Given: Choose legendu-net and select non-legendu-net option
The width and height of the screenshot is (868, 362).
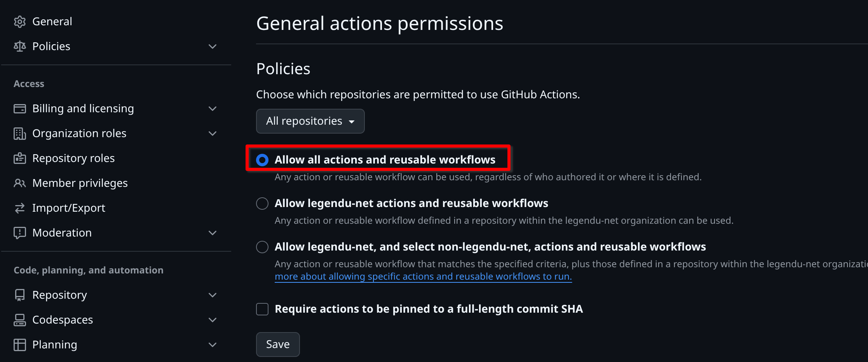Looking at the screenshot, I should tap(262, 247).
